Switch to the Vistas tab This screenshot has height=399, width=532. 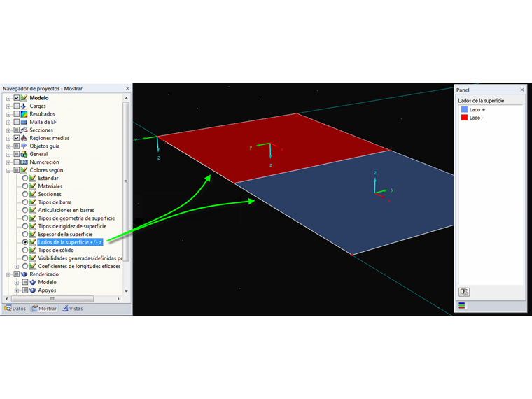coord(73,309)
